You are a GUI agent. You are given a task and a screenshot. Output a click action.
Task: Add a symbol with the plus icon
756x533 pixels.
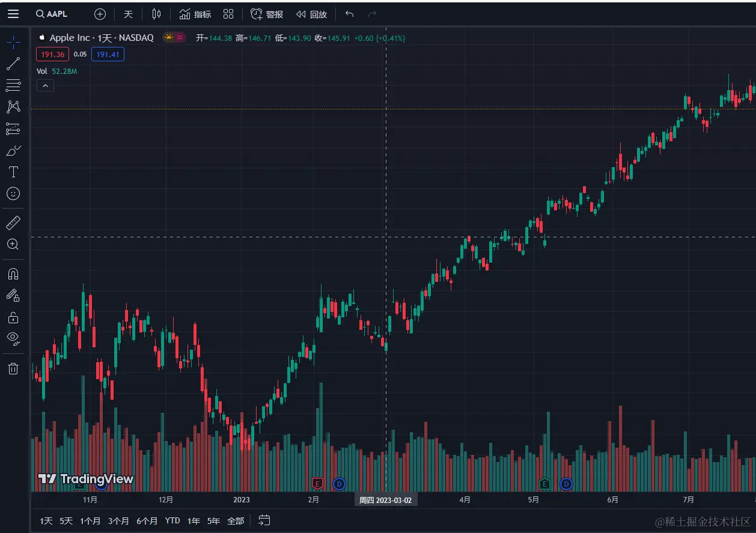tap(100, 14)
